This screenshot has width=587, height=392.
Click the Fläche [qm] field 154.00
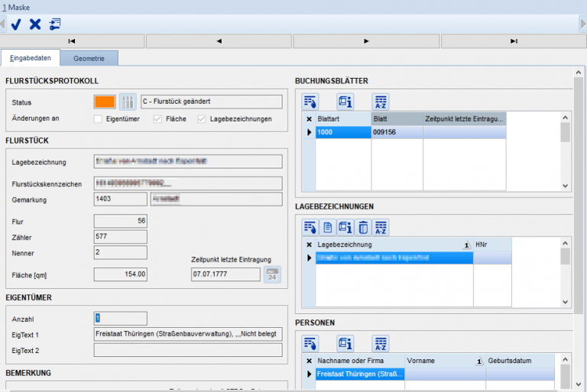pos(121,274)
